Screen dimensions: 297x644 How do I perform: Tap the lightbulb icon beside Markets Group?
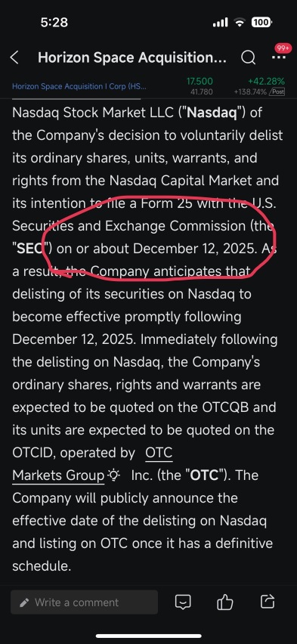tap(114, 475)
